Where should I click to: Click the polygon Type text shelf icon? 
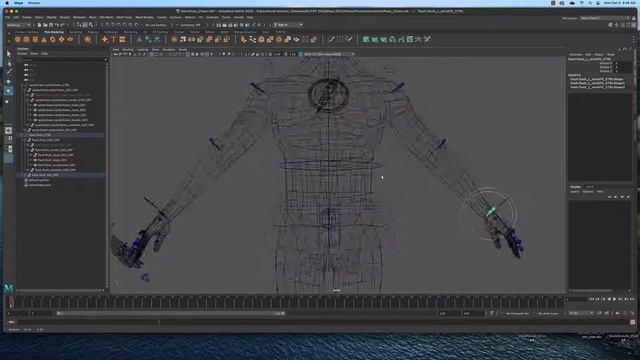click(113, 40)
